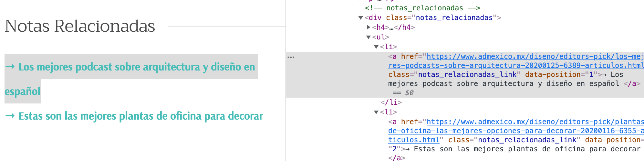The width and height of the screenshot is (644, 161).
Task: Click the ellipsis inside the h4 node
Action: (x=391, y=27)
